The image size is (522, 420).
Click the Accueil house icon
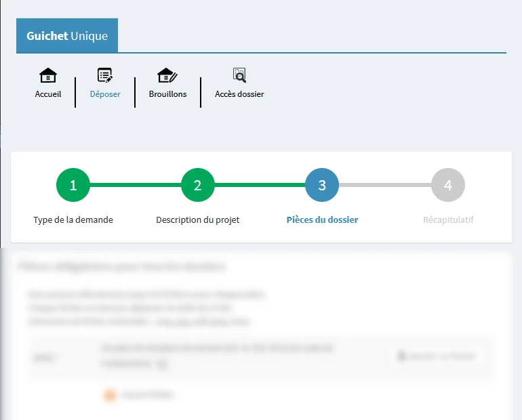[x=48, y=75]
